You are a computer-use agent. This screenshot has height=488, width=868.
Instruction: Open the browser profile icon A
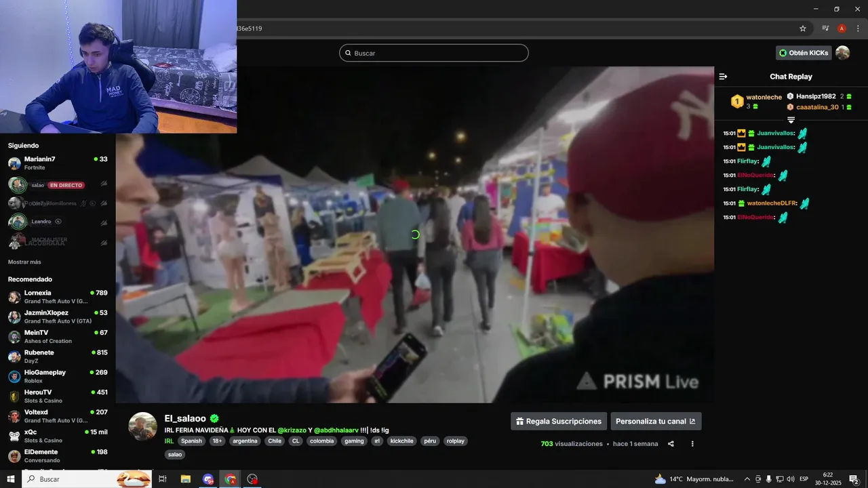point(842,28)
